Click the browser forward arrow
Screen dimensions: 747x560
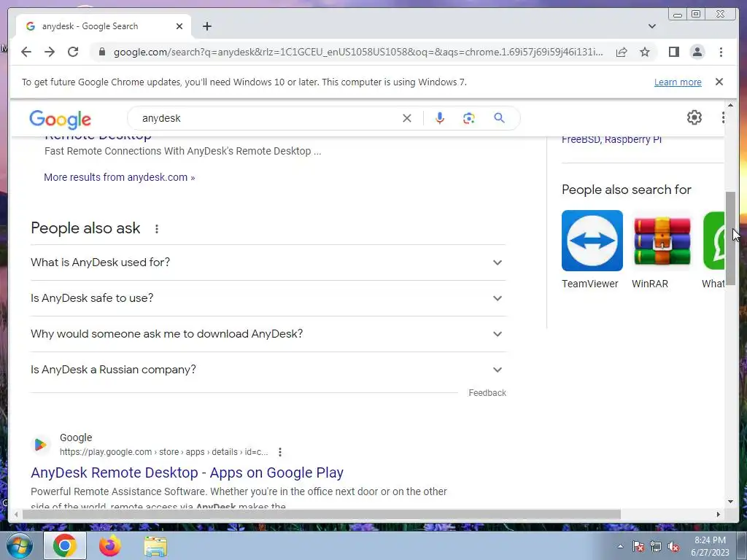click(50, 52)
